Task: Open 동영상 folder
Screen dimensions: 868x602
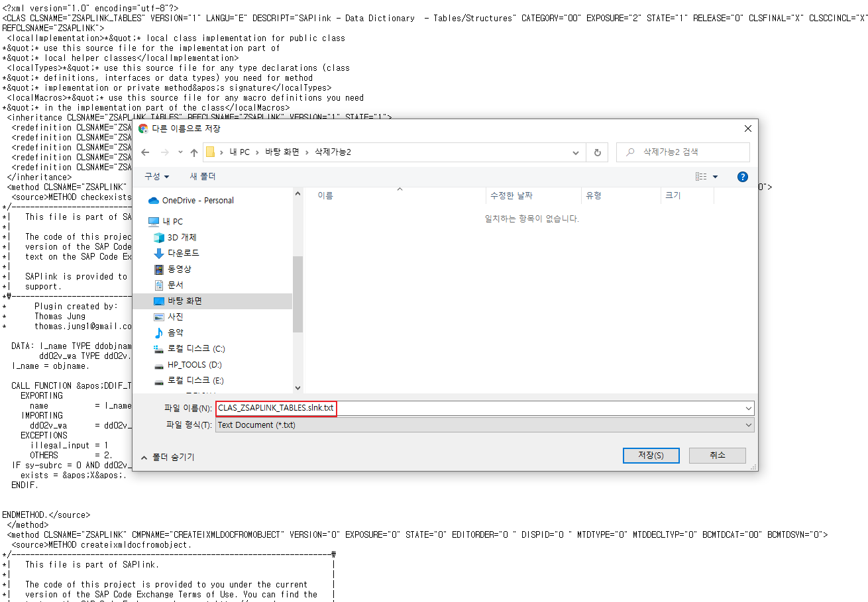Action: (173, 269)
